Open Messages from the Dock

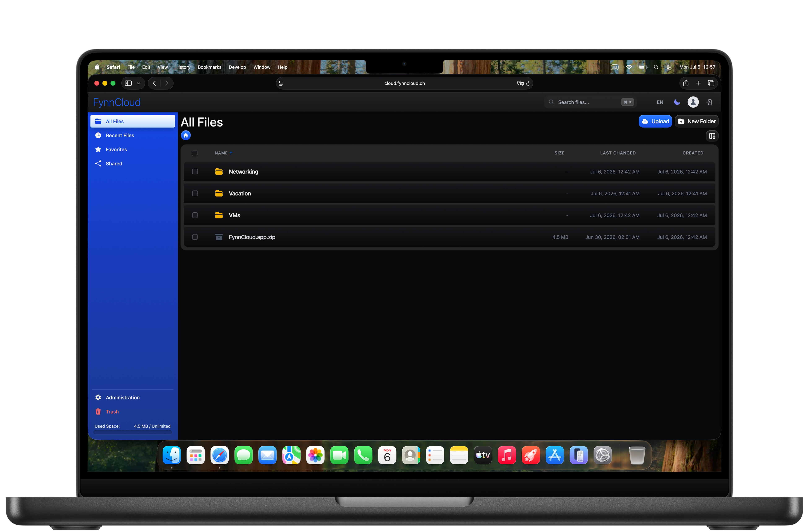tap(243, 455)
